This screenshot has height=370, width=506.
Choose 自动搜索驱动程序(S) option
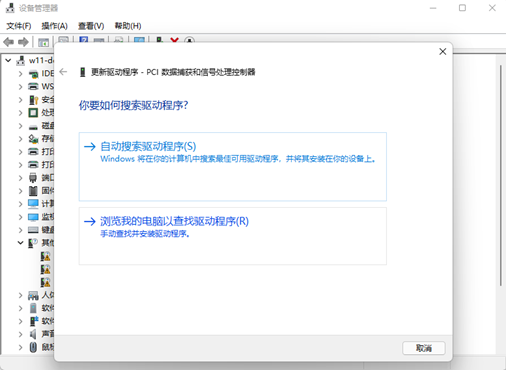233,167
